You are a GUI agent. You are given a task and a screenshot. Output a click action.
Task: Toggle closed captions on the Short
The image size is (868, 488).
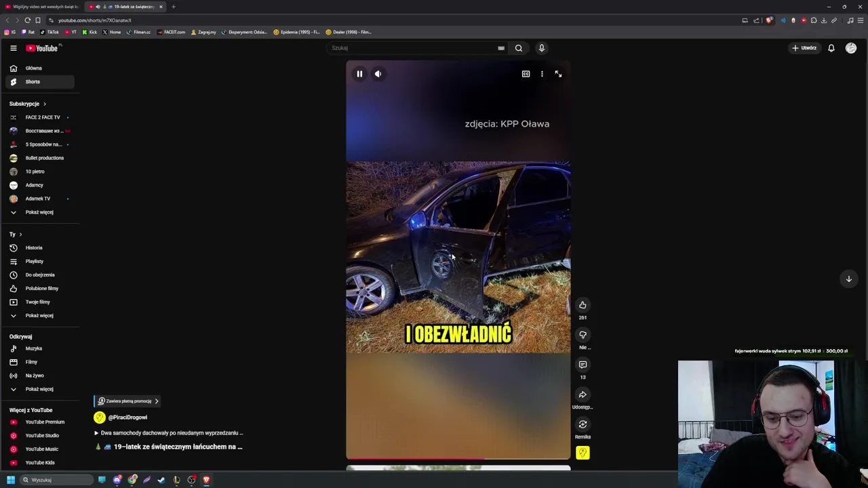[526, 74]
